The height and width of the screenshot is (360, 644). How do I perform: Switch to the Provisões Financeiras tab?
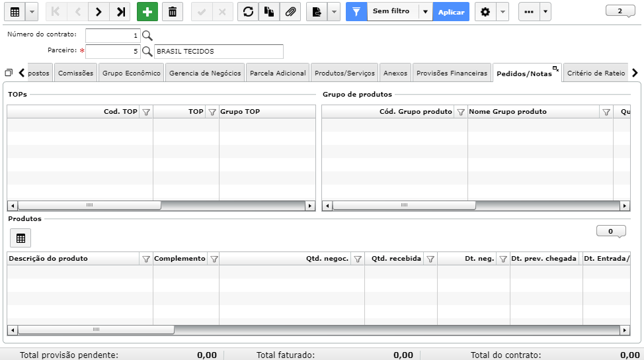452,73
